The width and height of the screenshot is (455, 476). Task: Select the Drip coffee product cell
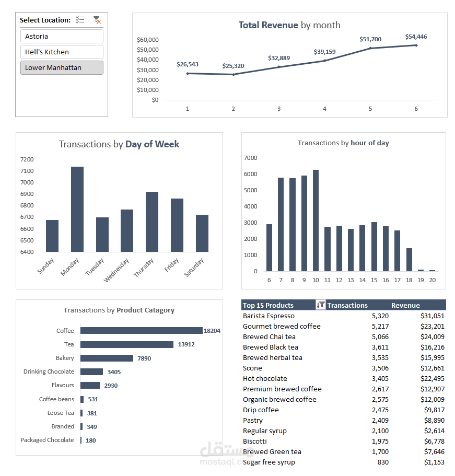click(x=261, y=410)
